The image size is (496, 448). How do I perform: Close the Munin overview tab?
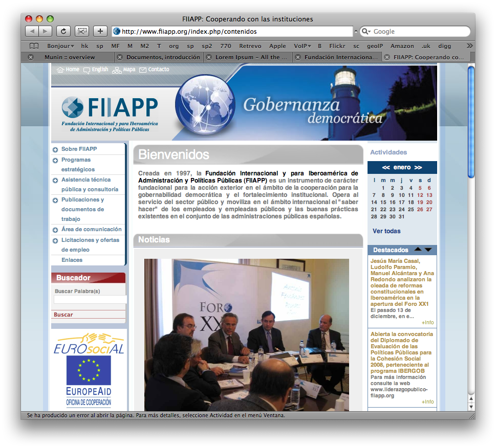[30, 57]
